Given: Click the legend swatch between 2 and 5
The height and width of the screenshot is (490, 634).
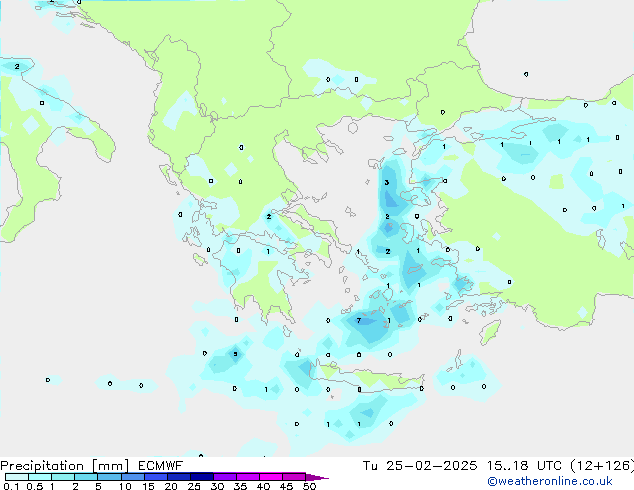Looking at the screenshot, I should tap(86, 477).
